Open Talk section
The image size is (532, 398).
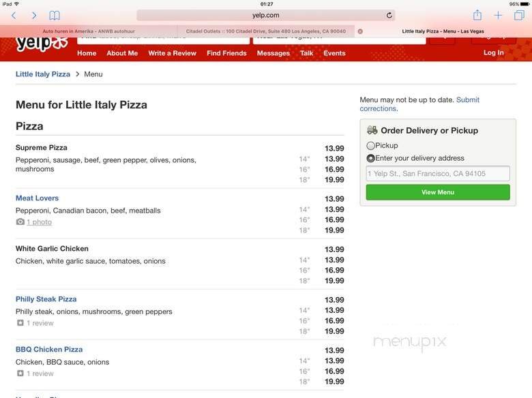[307, 53]
